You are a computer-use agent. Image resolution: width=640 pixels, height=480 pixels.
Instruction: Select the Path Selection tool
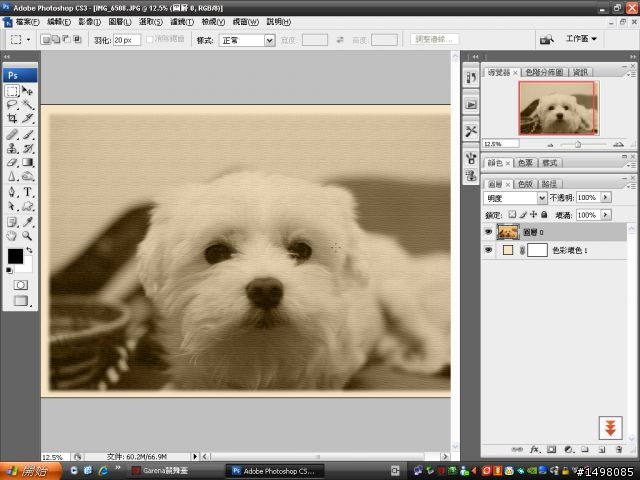click(12, 206)
